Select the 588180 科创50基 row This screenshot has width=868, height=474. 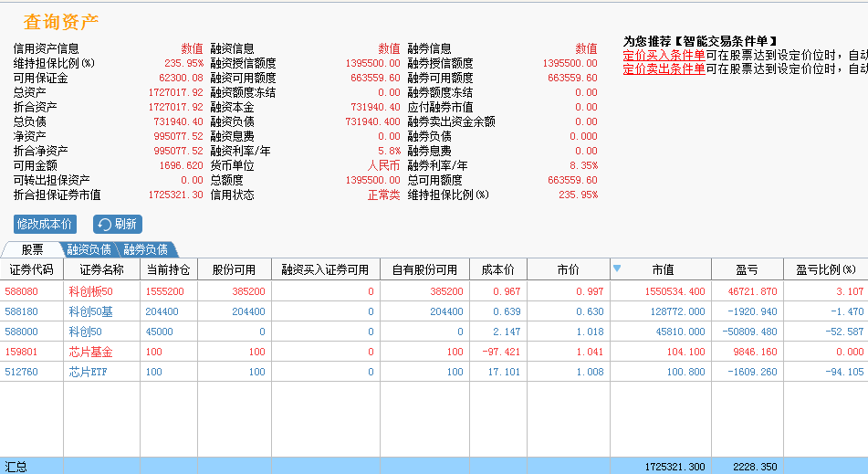pyautogui.click(x=434, y=311)
